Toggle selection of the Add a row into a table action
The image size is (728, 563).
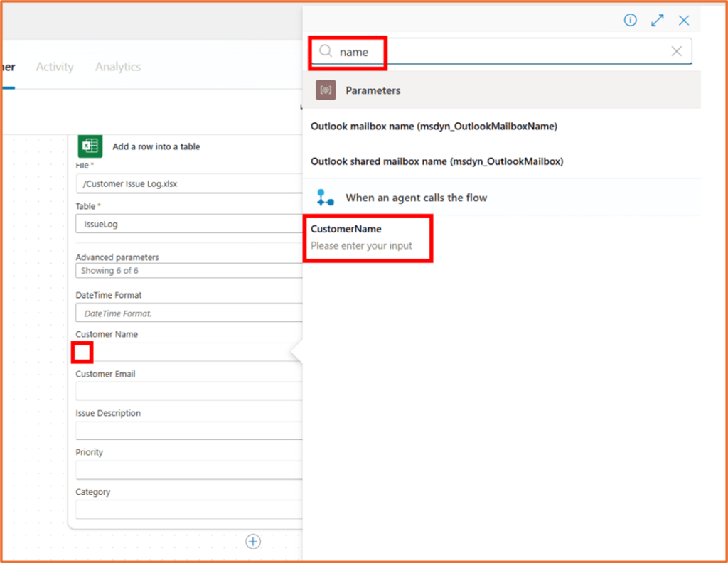pos(156,146)
